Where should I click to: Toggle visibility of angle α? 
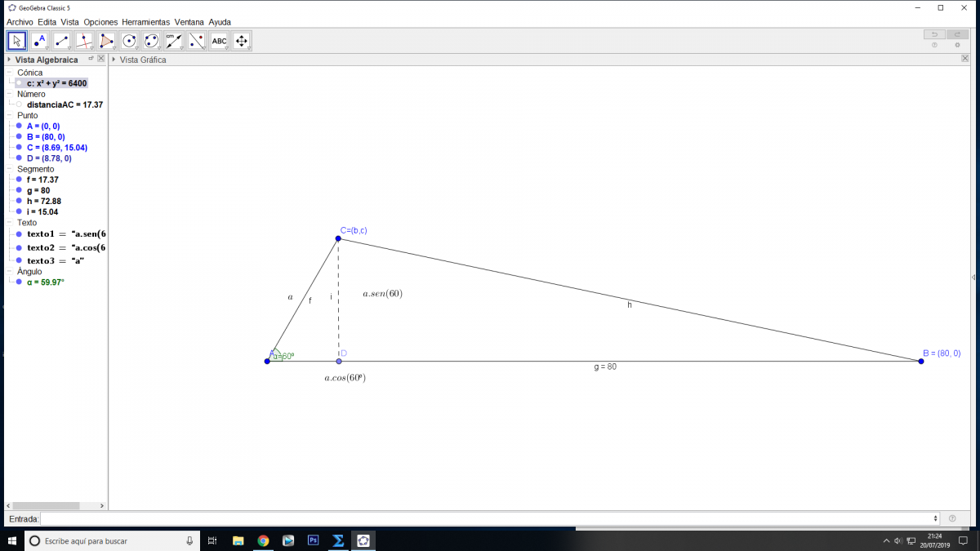pyautogui.click(x=19, y=282)
